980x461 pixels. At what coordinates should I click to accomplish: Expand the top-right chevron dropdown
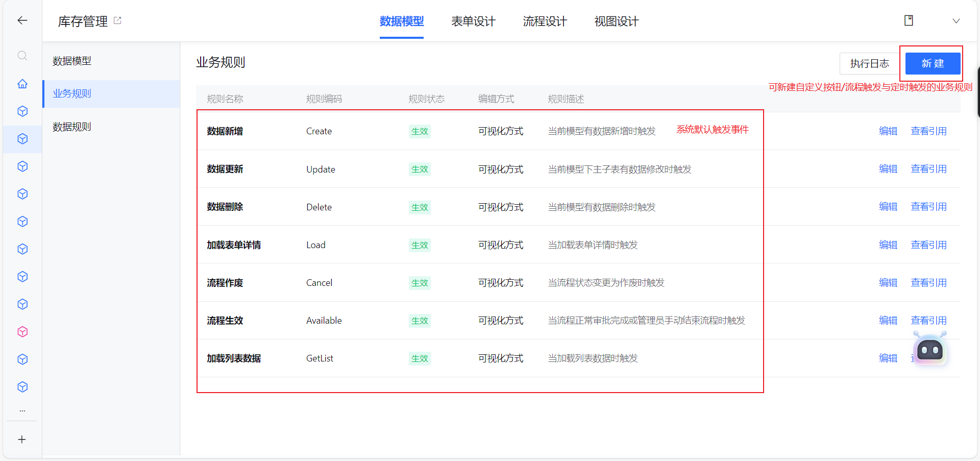pos(956,21)
